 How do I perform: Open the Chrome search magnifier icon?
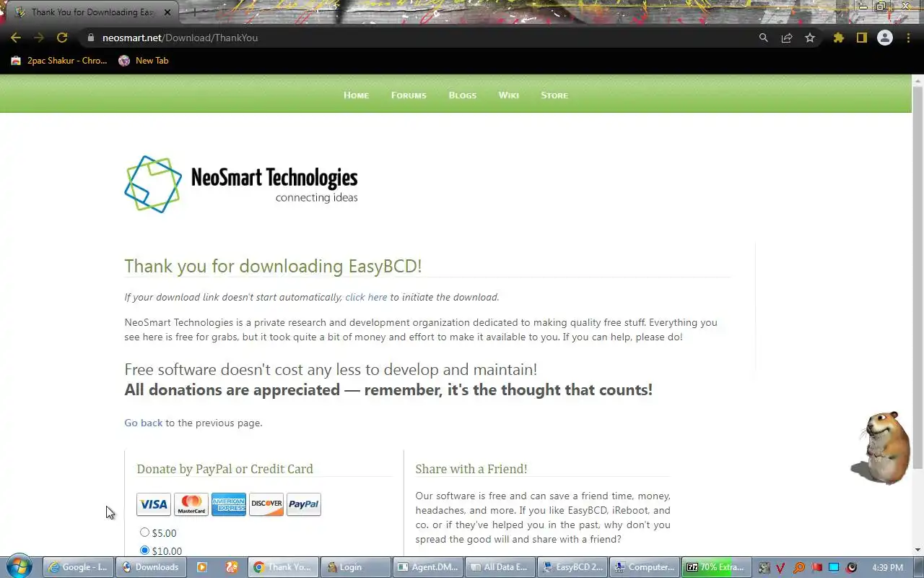point(763,38)
